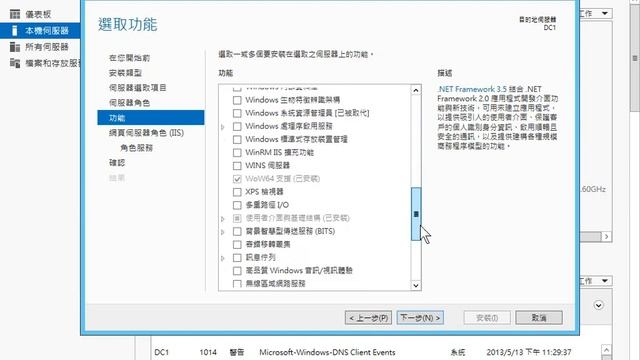Expand the 使用者介面與基礎結構 tree node
The width and height of the screenshot is (640, 360).
[x=223, y=219]
